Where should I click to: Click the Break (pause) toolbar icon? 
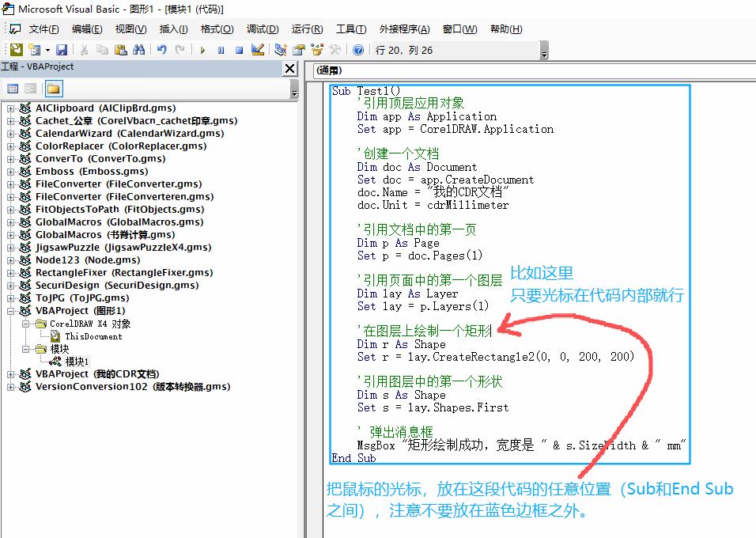click(221, 50)
